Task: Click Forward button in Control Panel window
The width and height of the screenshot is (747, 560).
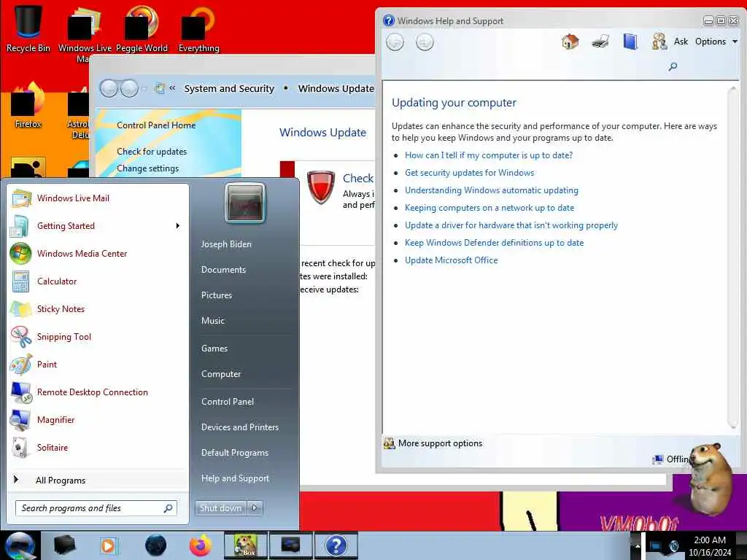Action: click(x=129, y=88)
